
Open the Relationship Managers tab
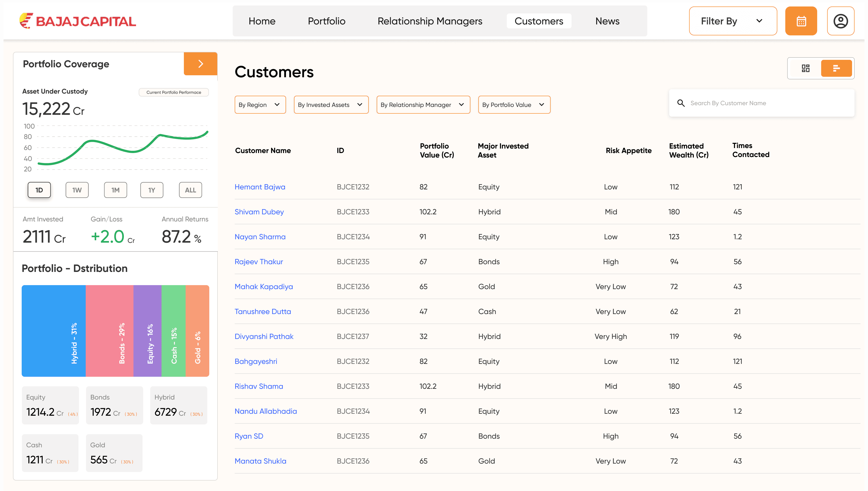[430, 21]
